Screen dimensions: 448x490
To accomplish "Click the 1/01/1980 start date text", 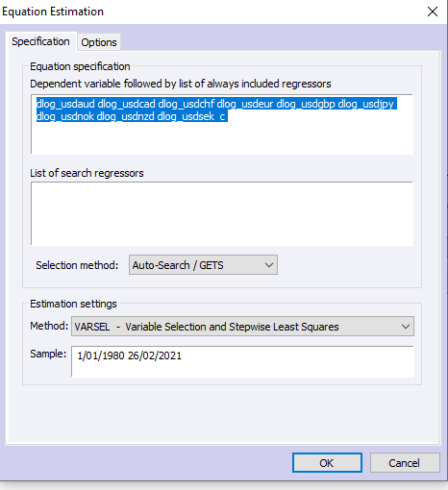I will click(x=101, y=355).
